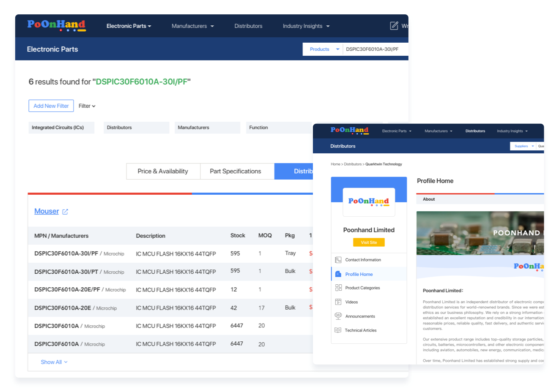The width and height of the screenshot is (559, 392).
Task: Click Distributors filter box
Action: pos(137,128)
